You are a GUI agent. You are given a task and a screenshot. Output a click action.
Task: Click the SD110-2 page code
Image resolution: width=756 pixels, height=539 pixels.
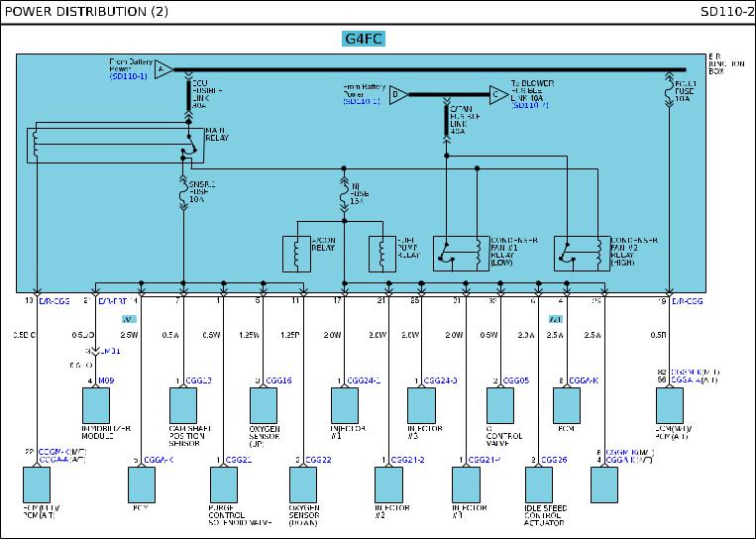coord(726,12)
